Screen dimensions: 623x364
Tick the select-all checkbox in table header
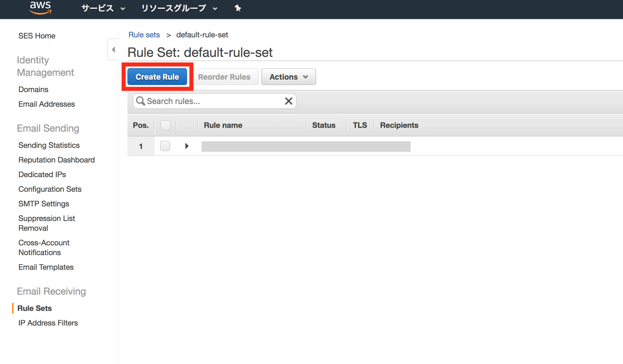166,125
